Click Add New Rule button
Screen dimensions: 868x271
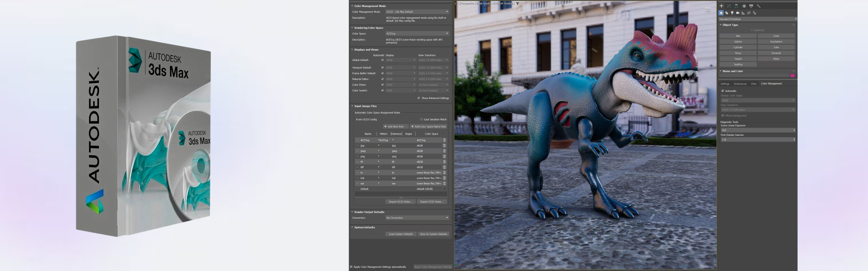click(x=395, y=126)
